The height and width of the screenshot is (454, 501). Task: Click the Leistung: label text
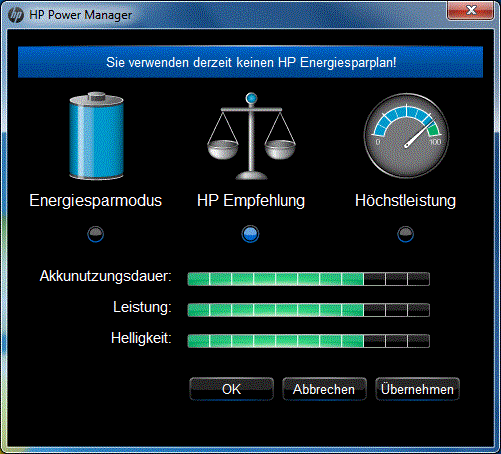point(142,307)
